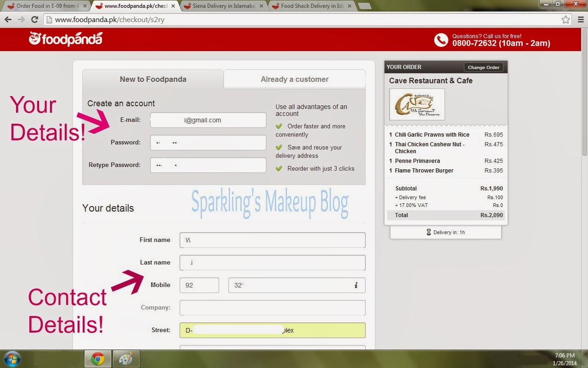Click the First name field
Viewport: 588px width, 368px height.
pos(272,240)
